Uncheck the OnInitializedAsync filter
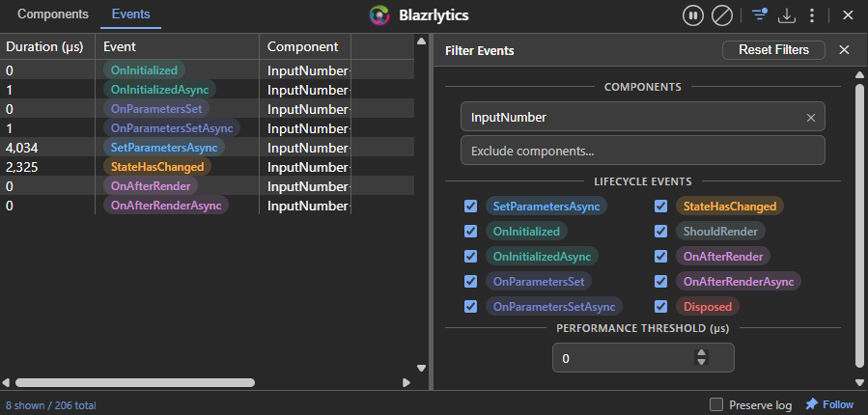868x415 pixels. click(470, 256)
